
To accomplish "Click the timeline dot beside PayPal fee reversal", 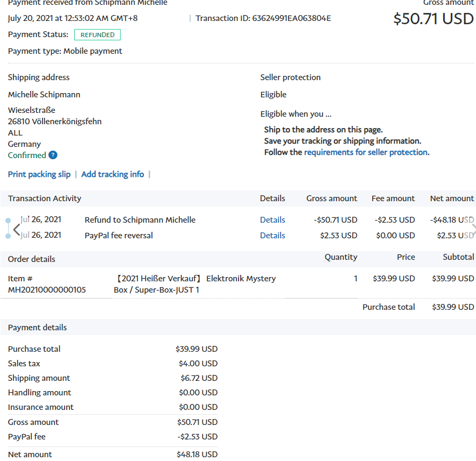I will 8,236.
